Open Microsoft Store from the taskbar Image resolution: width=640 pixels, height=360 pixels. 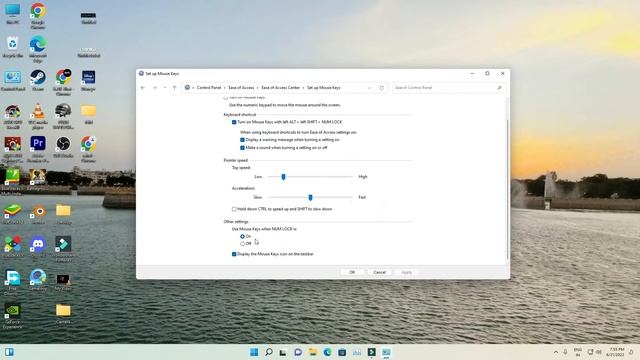(342, 352)
